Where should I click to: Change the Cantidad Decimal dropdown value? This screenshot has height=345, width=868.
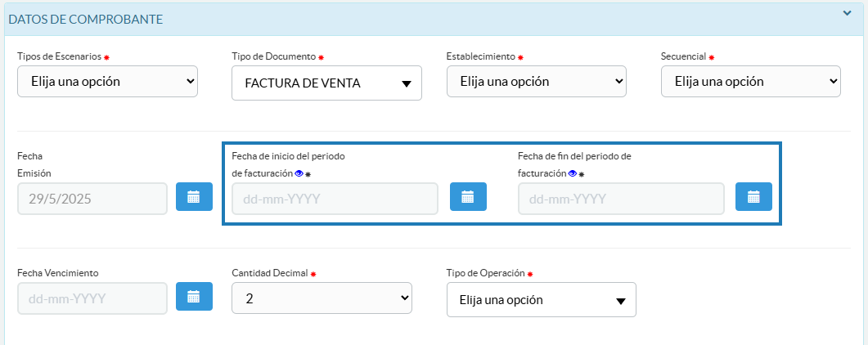(x=322, y=299)
